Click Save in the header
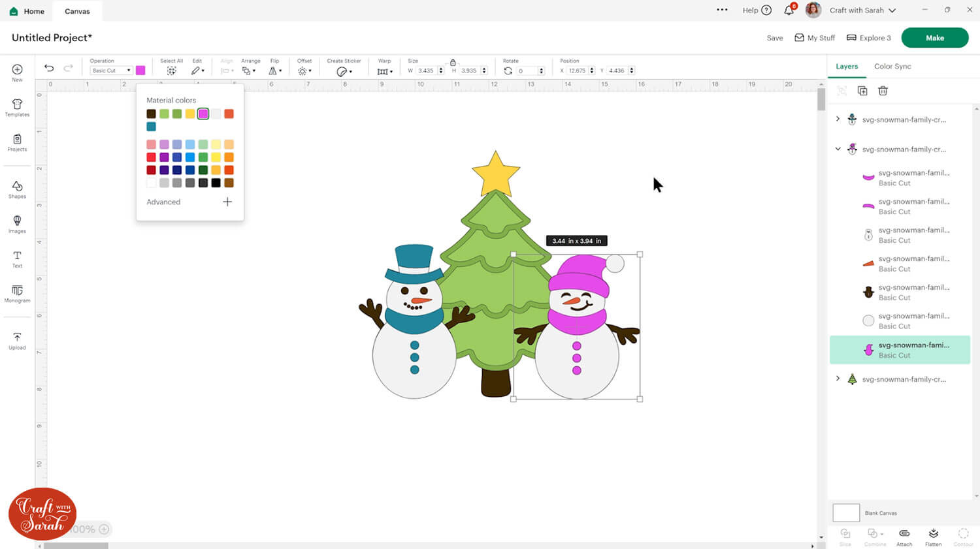The image size is (980, 549). (774, 38)
